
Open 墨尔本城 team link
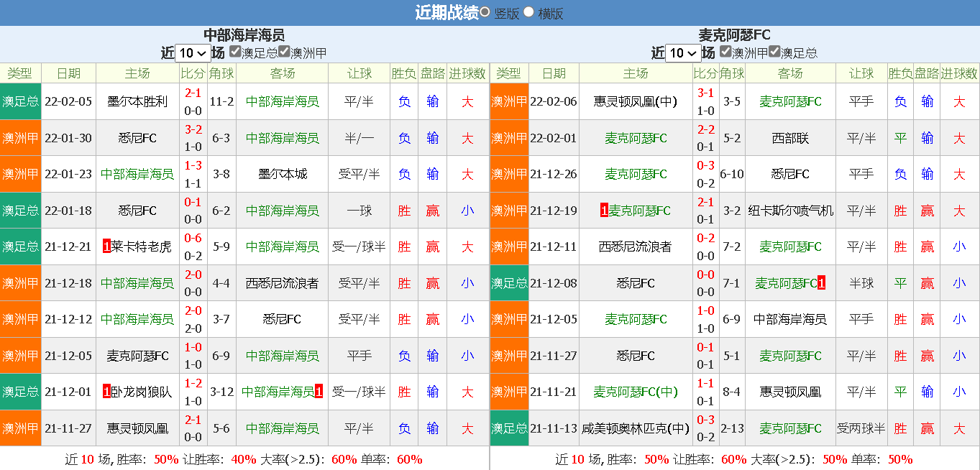[283, 174]
